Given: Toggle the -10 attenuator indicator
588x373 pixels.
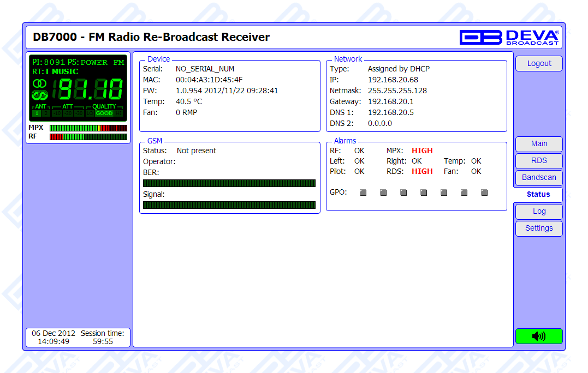Looking at the screenshot, I should (x=57, y=113).
